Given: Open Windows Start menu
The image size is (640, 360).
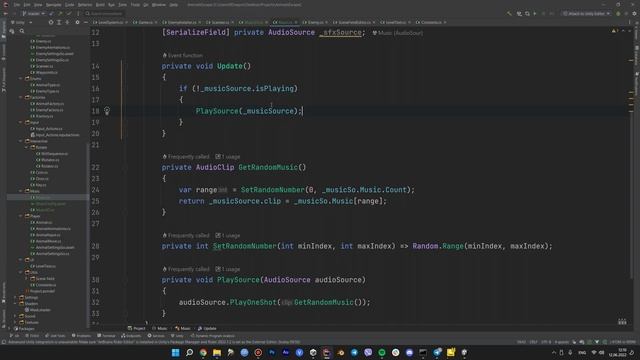Looking at the screenshot, I should point(176,352).
